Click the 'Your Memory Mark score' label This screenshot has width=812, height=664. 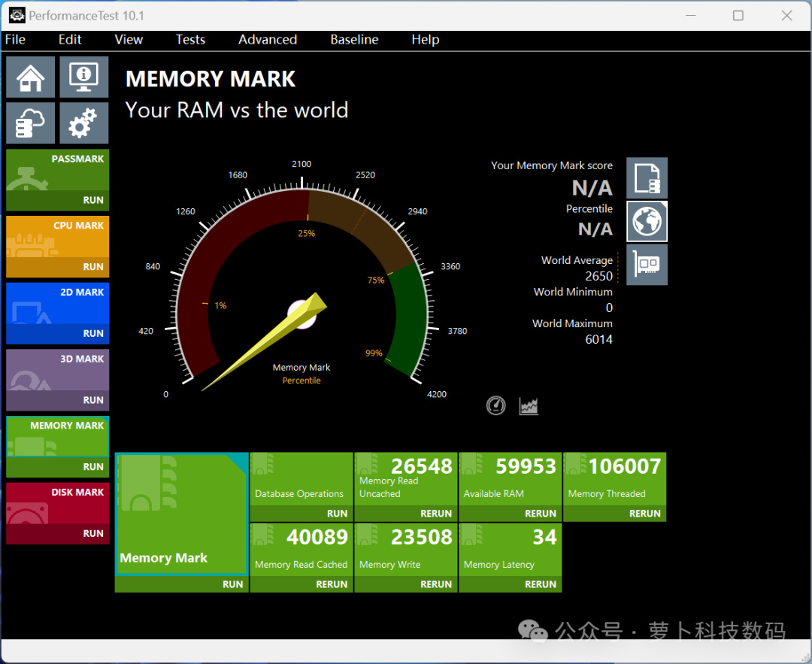(552, 165)
